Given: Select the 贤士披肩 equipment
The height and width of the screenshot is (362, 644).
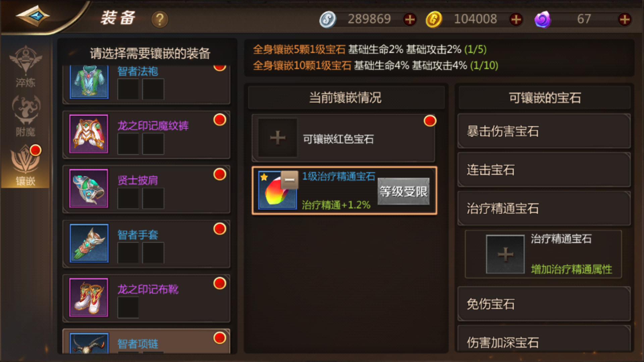Looking at the screenshot, I should [x=146, y=189].
